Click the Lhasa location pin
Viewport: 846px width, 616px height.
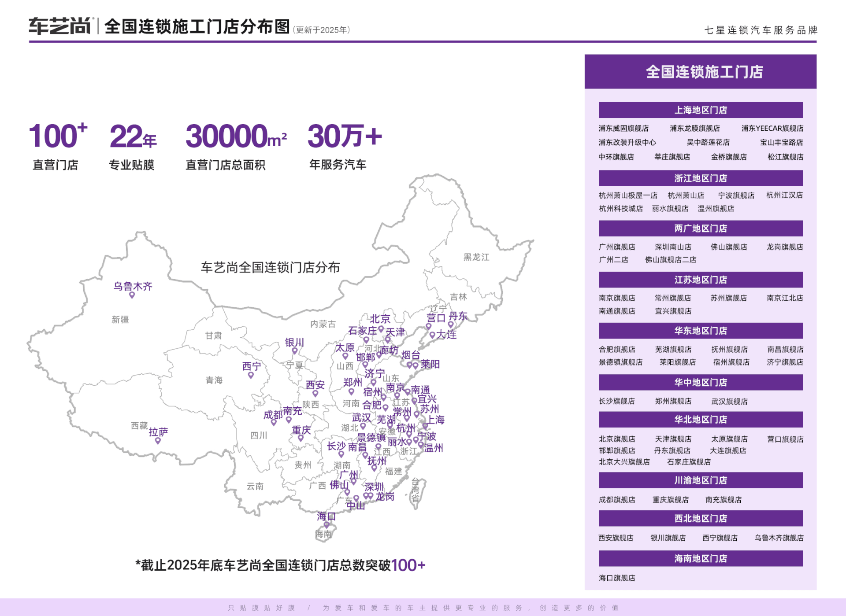158,440
